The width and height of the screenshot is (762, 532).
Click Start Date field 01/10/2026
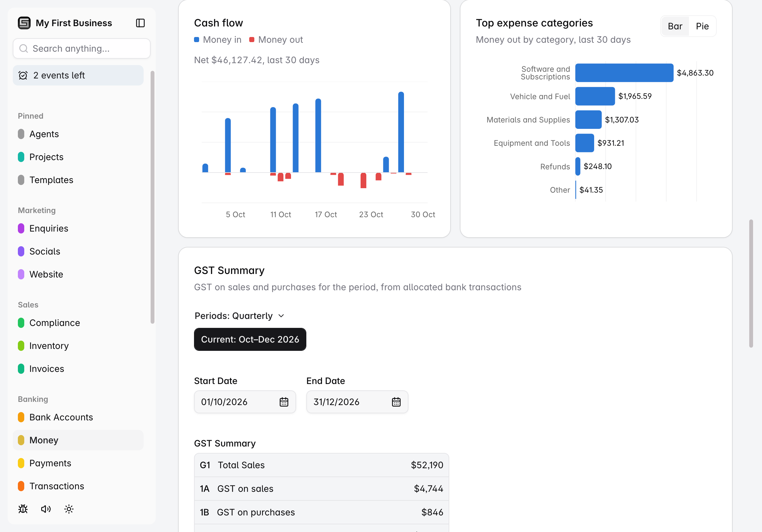click(245, 402)
